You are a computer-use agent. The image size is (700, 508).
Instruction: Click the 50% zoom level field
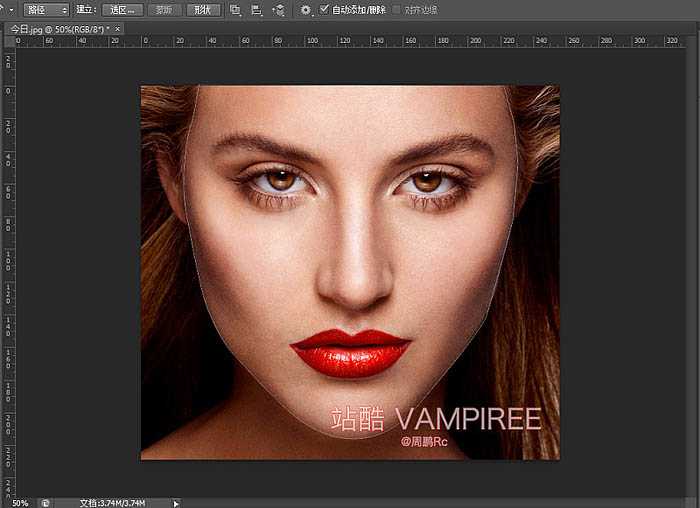click(x=20, y=502)
